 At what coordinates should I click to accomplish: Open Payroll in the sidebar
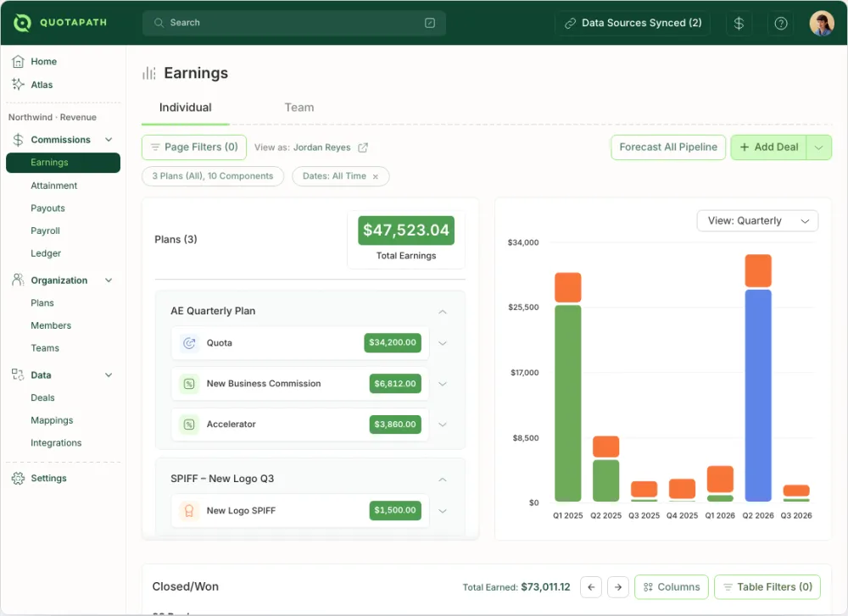46,230
